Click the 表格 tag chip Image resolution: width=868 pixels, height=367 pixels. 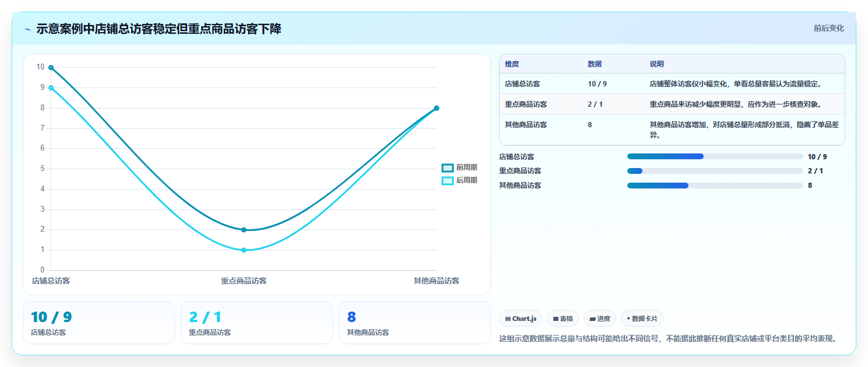click(563, 319)
